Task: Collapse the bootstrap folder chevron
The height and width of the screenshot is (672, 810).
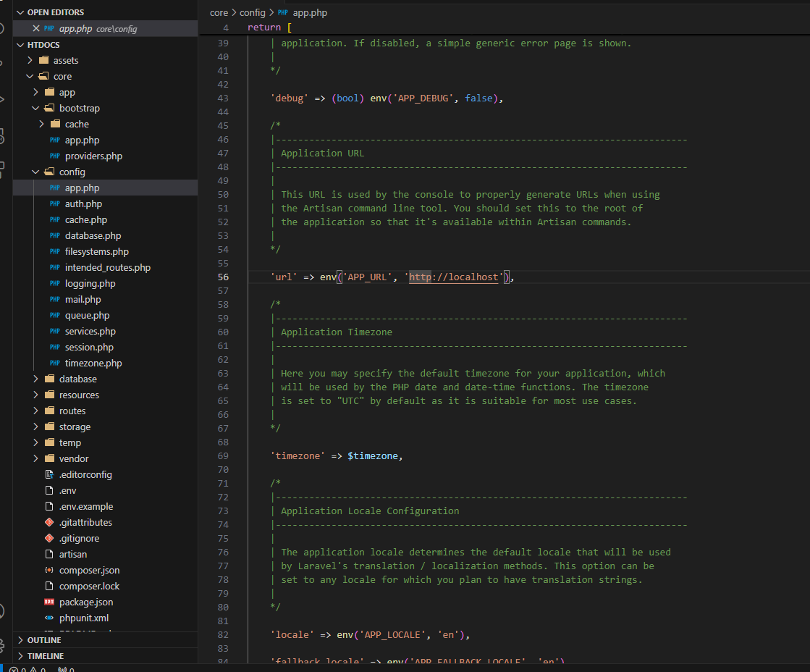Action: pyautogui.click(x=35, y=108)
